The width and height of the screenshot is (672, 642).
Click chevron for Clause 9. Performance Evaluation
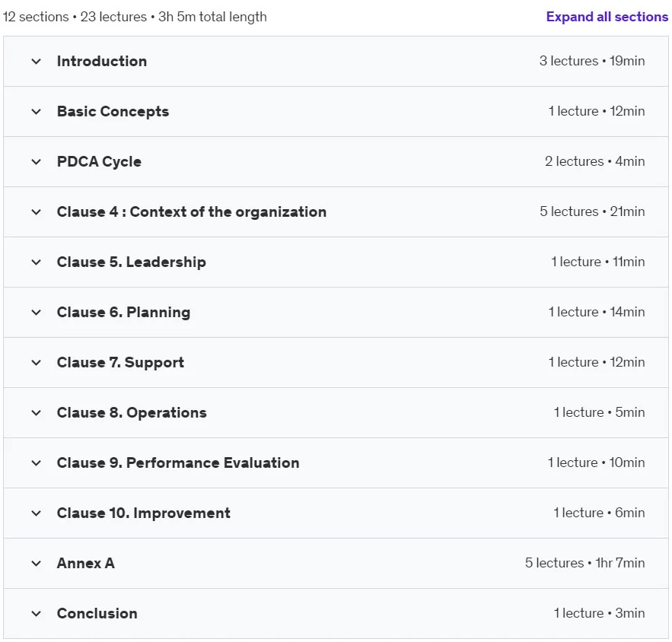click(37, 462)
